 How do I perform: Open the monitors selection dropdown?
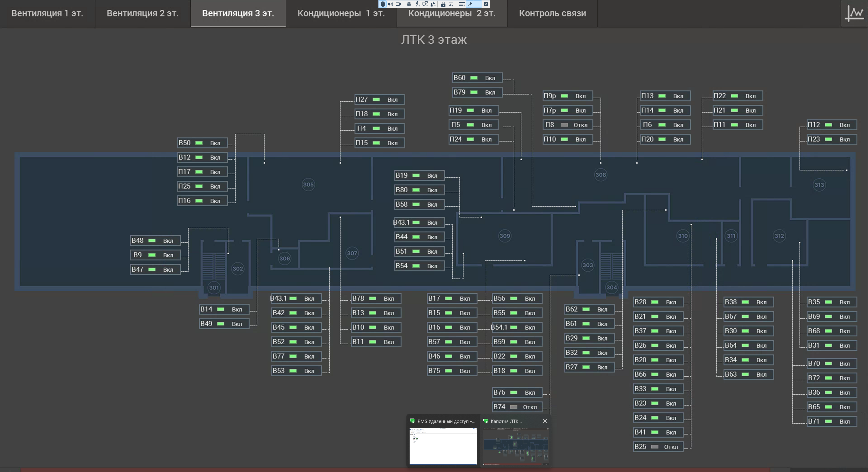tap(425, 4)
